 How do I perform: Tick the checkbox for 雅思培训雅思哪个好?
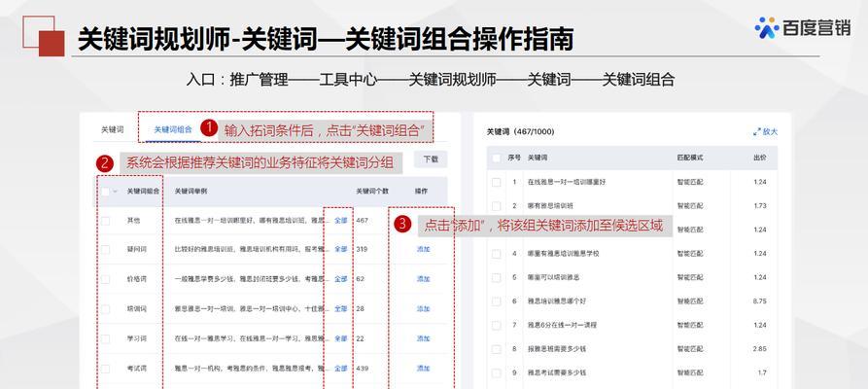pyautogui.click(x=497, y=301)
